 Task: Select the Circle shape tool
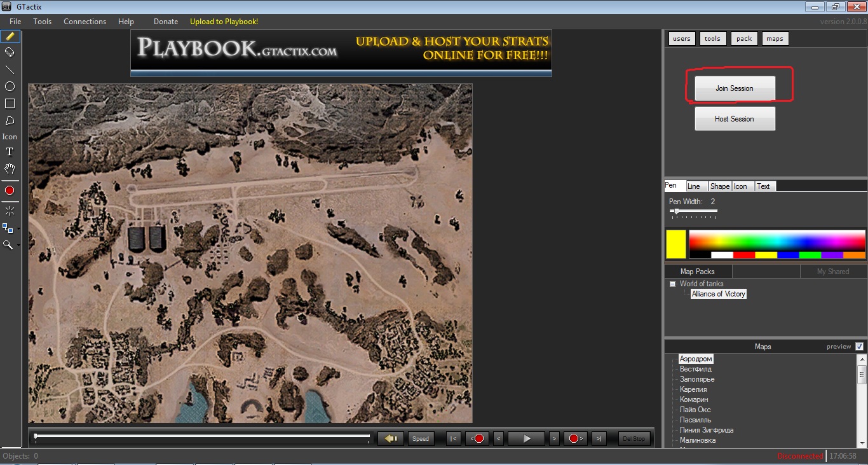tap(10, 87)
